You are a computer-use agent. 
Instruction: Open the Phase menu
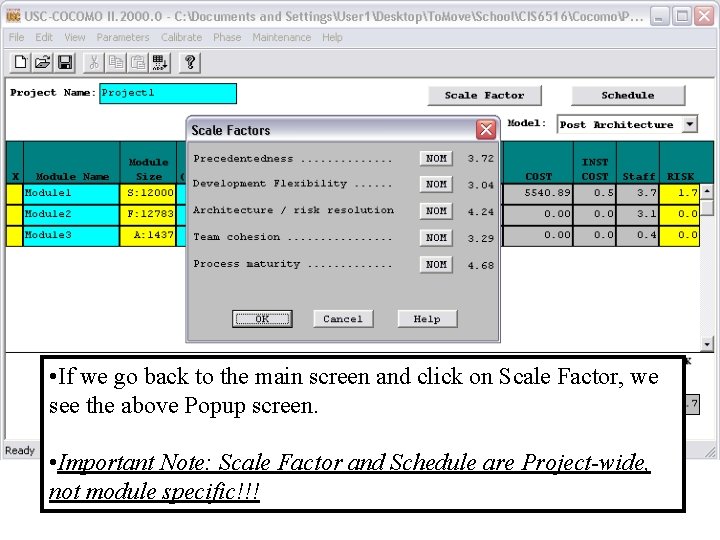(227, 37)
